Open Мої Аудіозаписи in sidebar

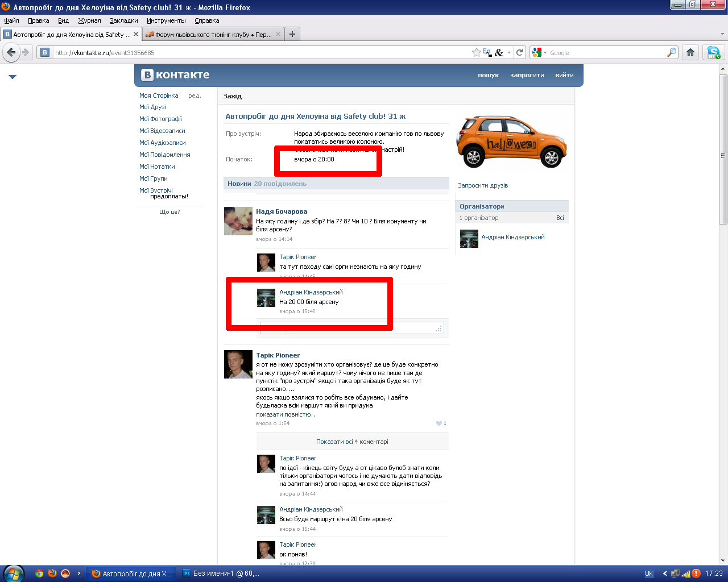pyautogui.click(x=162, y=143)
